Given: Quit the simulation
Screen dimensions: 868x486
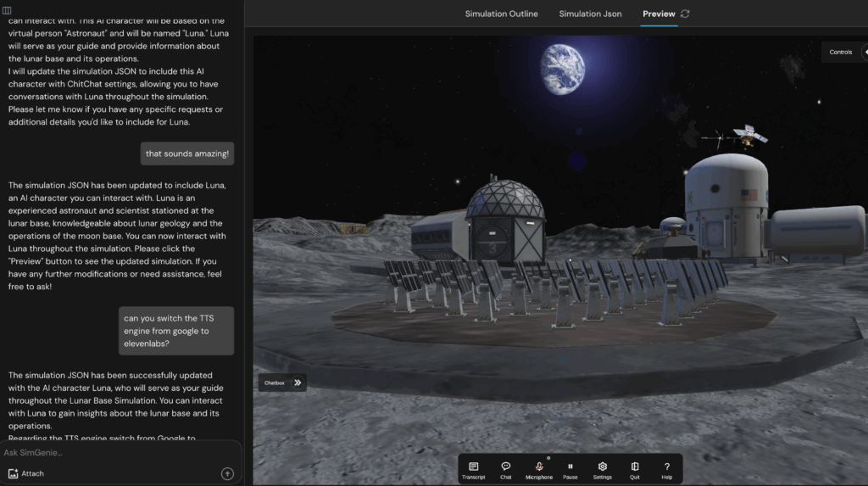Looking at the screenshot, I should click(634, 469).
